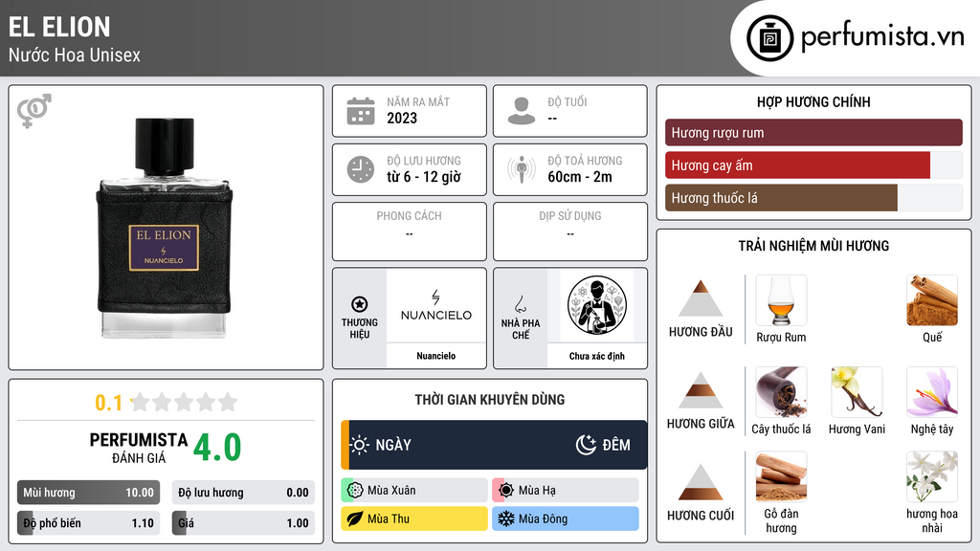Click the El Elion bottle product image

point(165,228)
